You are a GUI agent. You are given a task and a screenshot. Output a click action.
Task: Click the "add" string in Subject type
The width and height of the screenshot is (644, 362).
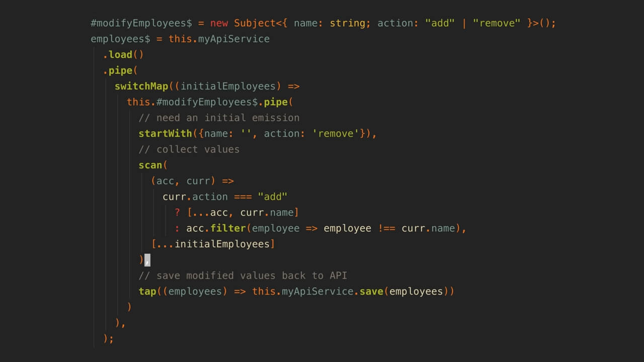coord(440,23)
